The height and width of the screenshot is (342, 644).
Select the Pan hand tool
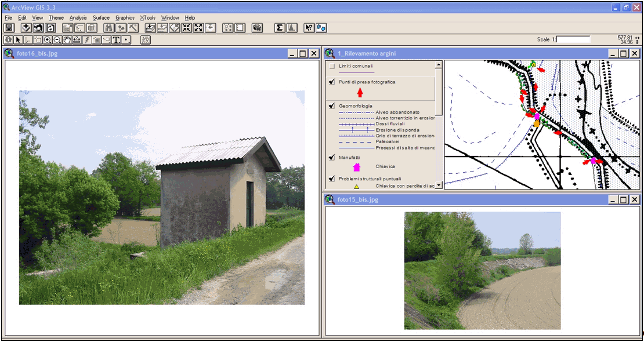(67, 40)
